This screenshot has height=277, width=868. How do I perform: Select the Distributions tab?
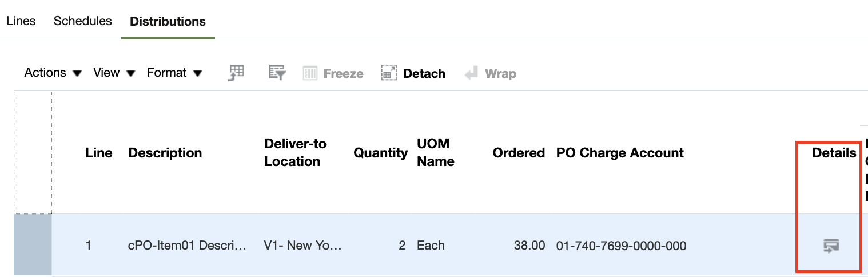(x=168, y=21)
